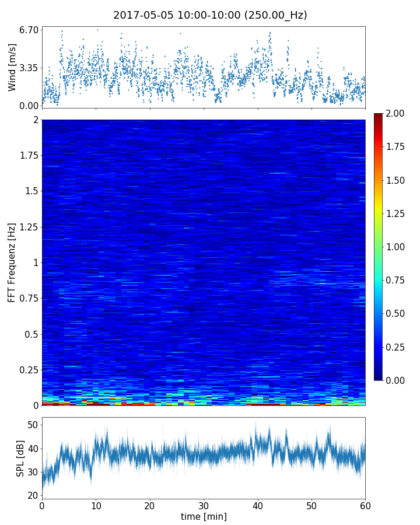This screenshot has width=420, height=525.
Task: Click the dark blue bottom of colorbar
Action: [x=379, y=377]
